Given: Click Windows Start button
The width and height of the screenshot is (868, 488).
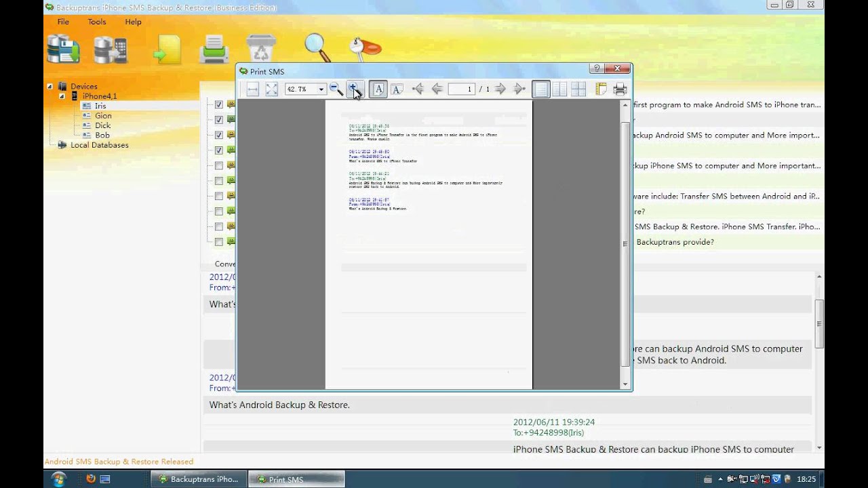Looking at the screenshot, I should (x=59, y=479).
